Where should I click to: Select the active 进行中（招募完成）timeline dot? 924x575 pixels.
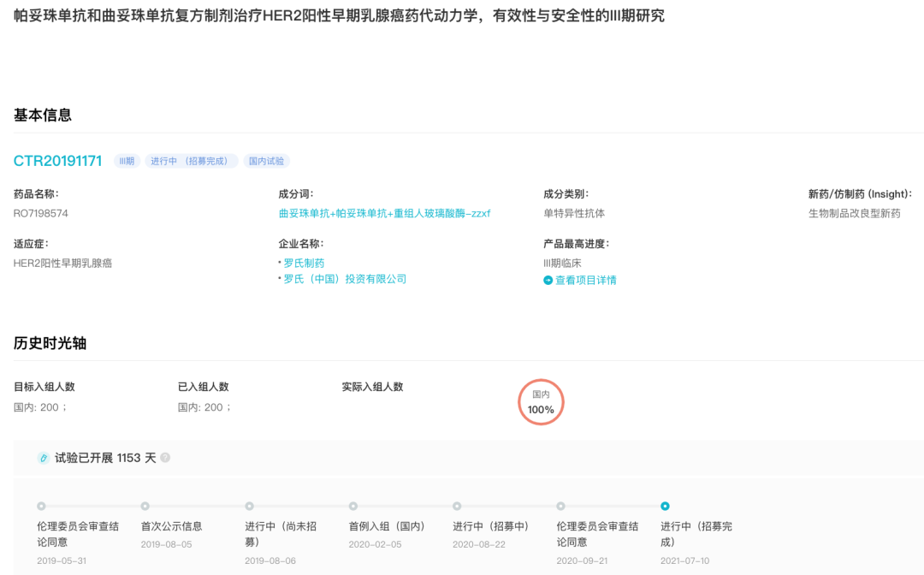pos(665,506)
